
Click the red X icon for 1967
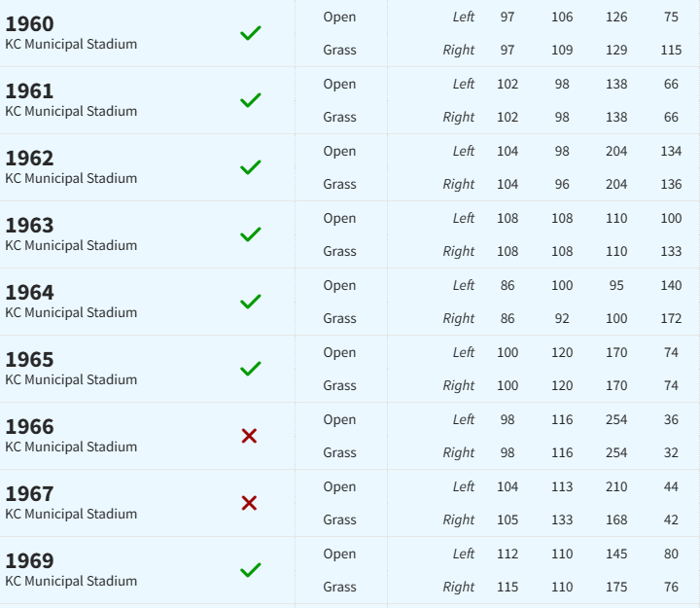click(x=249, y=503)
